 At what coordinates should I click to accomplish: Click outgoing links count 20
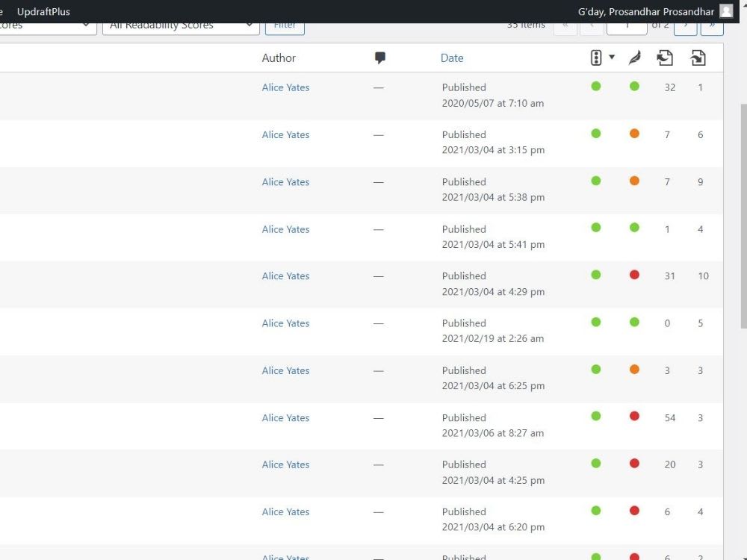670,464
